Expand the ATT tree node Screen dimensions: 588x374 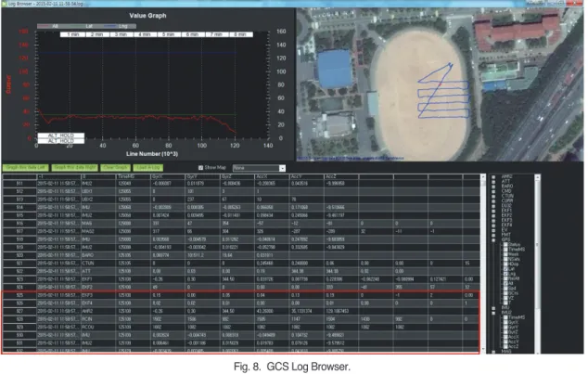pyautogui.click(x=493, y=182)
